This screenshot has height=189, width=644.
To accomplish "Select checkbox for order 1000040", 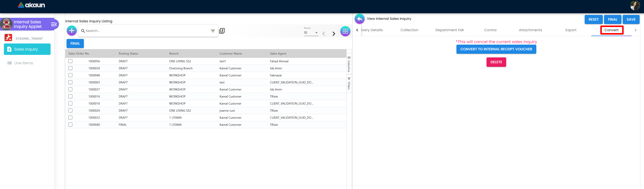I will tap(70, 125).
